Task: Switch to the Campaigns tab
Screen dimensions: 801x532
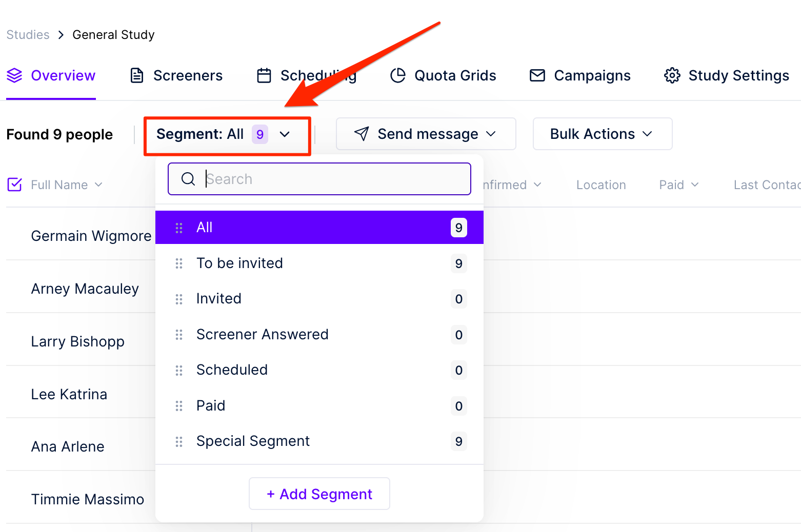Action: [x=580, y=75]
